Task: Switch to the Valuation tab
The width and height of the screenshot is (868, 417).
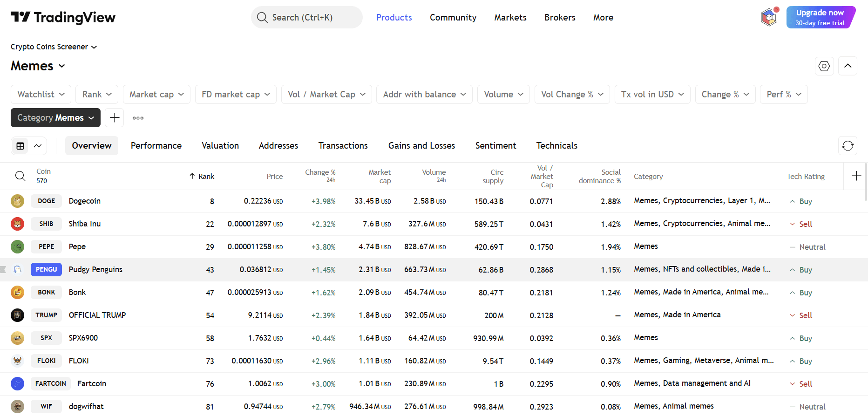Action: (220, 146)
